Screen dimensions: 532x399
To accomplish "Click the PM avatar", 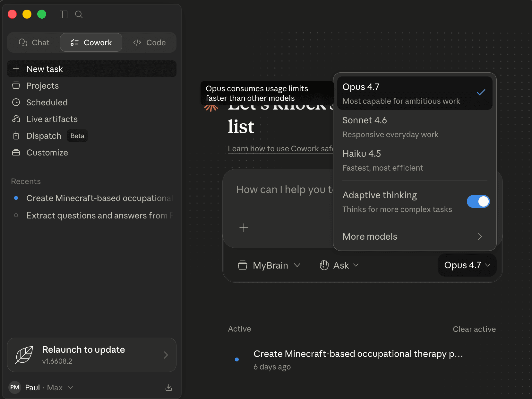I will [x=15, y=387].
